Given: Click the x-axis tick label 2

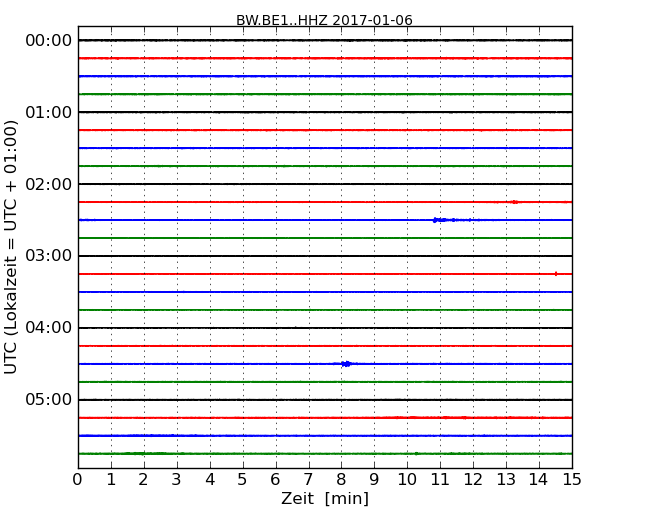Looking at the screenshot, I should pos(143,480).
